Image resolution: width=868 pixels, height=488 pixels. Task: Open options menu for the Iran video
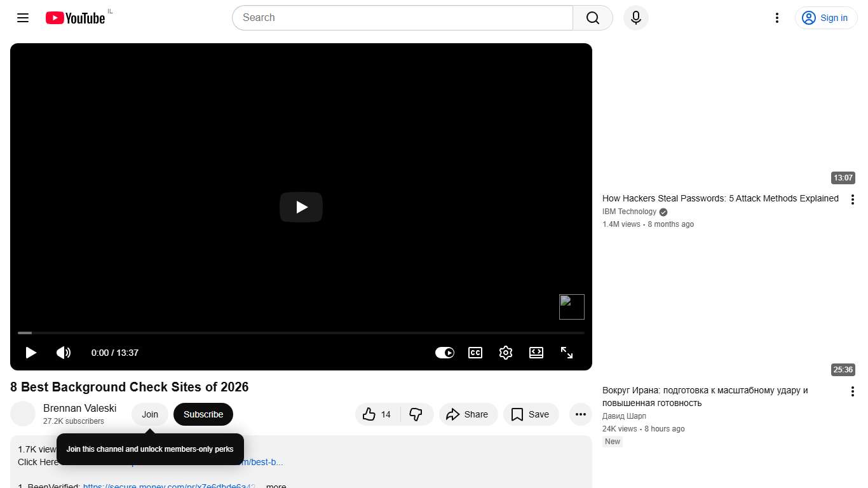853,391
